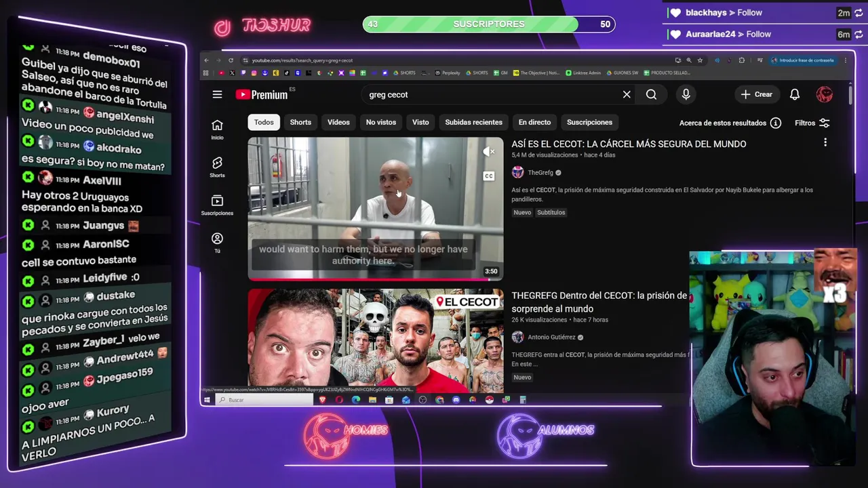Viewport: 868px width, 488px height.
Task: Open File Explorer from taskbar
Action: 372,400
